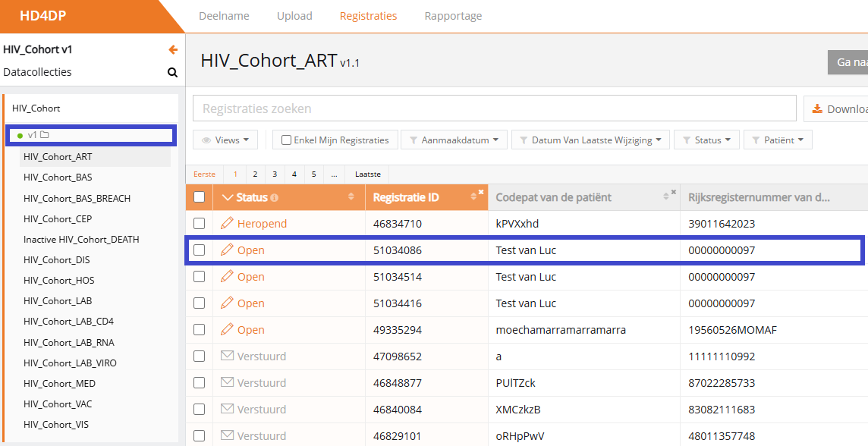This screenshot has height=446, width=868.
Task: Open the Patiënt filter dropdown
Action: click(778, 140)
